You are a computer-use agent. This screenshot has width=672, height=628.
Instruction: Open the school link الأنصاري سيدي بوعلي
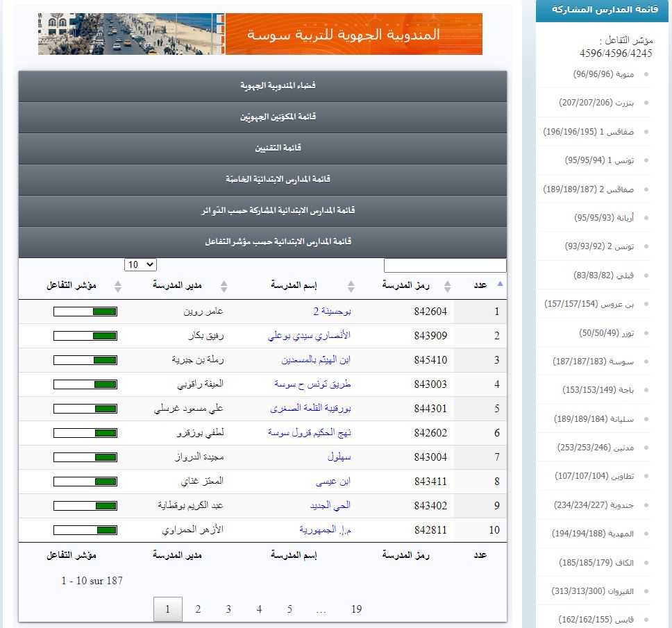pos(309,335)
